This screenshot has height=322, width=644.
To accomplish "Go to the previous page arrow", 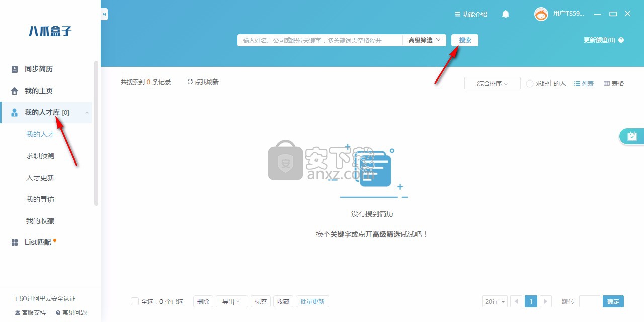I will point(516,301).
